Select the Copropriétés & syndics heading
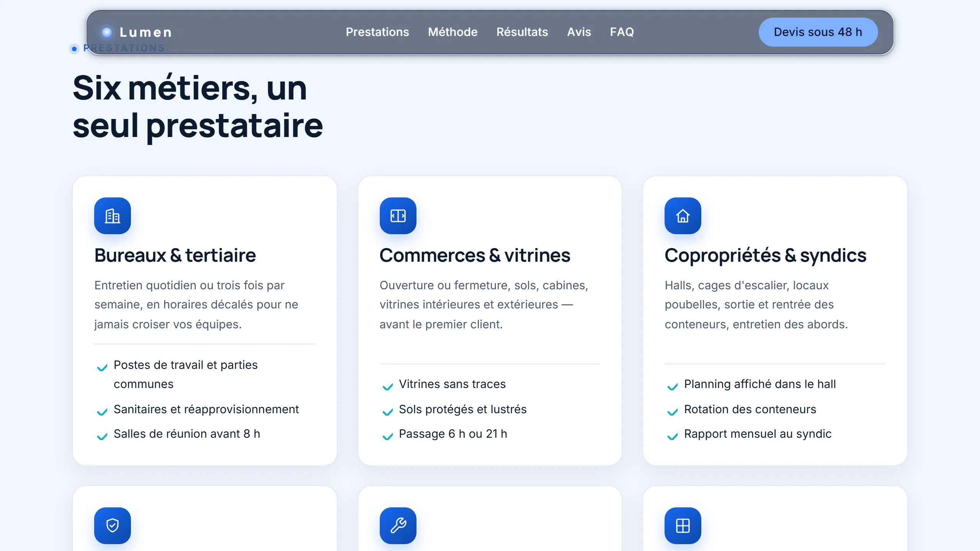Screen dimensions: 980x551 pos(765,255)
